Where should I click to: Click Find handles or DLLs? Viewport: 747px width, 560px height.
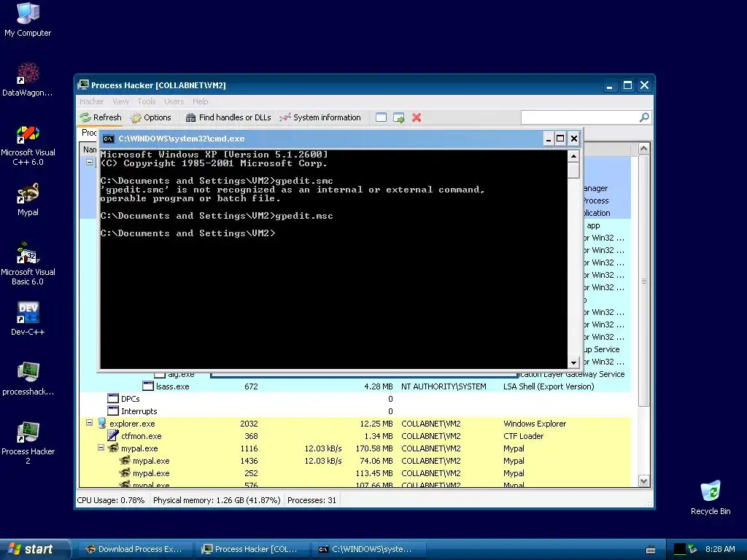228,117
